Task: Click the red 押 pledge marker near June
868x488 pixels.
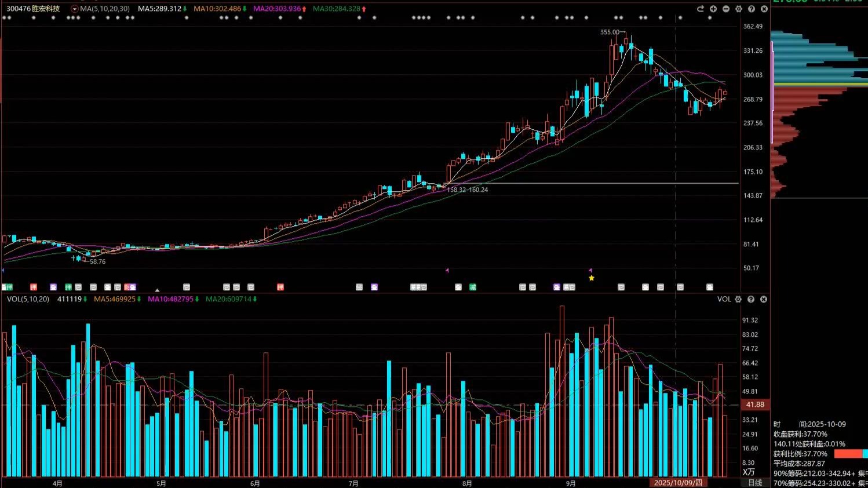Action: pyautogui.click(x=280, y=287)
